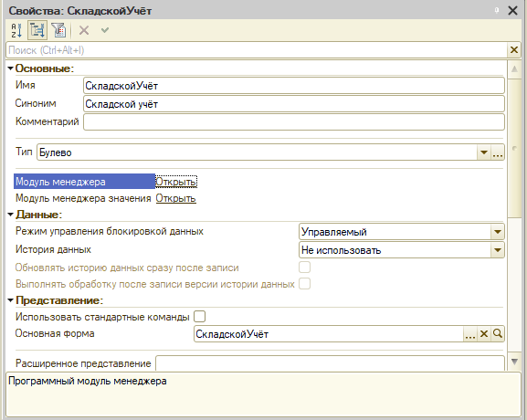Sort properties alphabetically with the A-Z icon
The width and height of the screenshot is (527, 420).
tap(16, 30)
